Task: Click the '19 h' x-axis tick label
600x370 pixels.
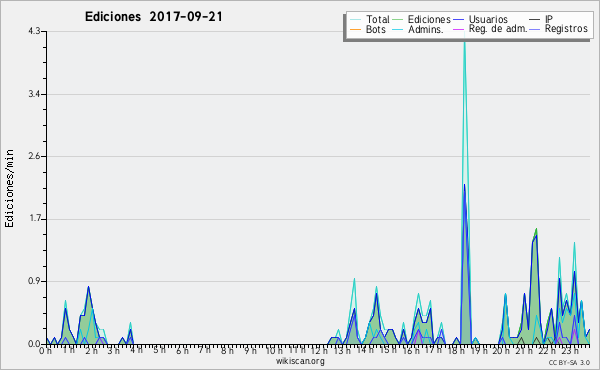Action: pyautogui.click(x=478, y=350)
